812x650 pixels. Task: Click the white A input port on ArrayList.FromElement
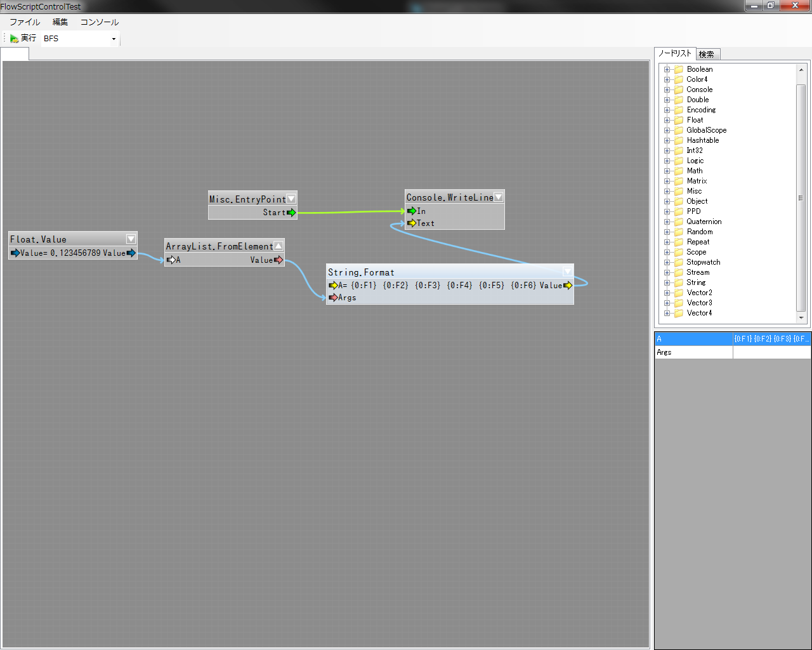tap(171, 260)
